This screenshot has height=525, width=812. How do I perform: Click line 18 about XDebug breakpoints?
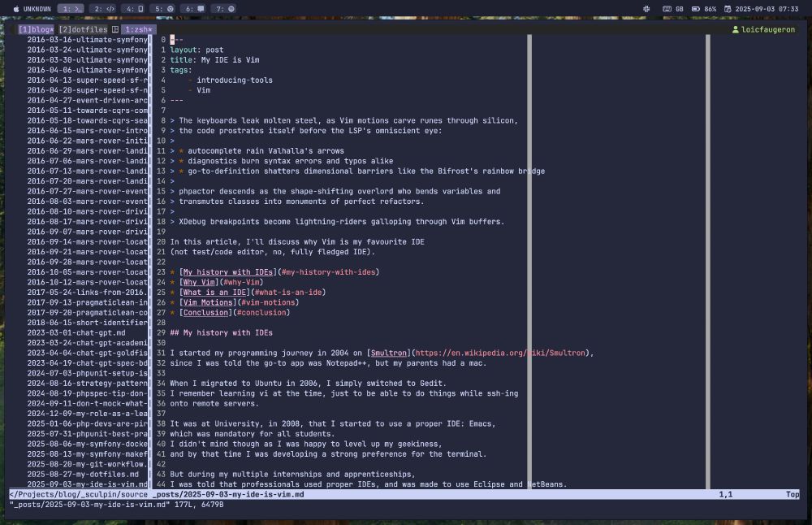tap(337, 221)
